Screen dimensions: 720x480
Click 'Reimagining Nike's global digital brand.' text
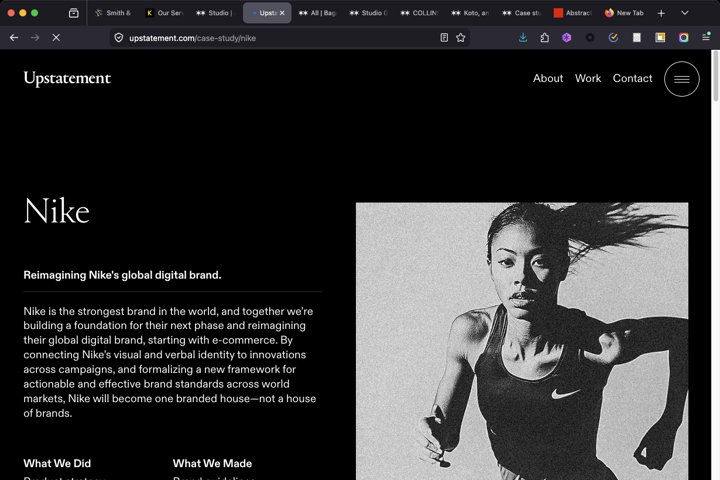122,275
